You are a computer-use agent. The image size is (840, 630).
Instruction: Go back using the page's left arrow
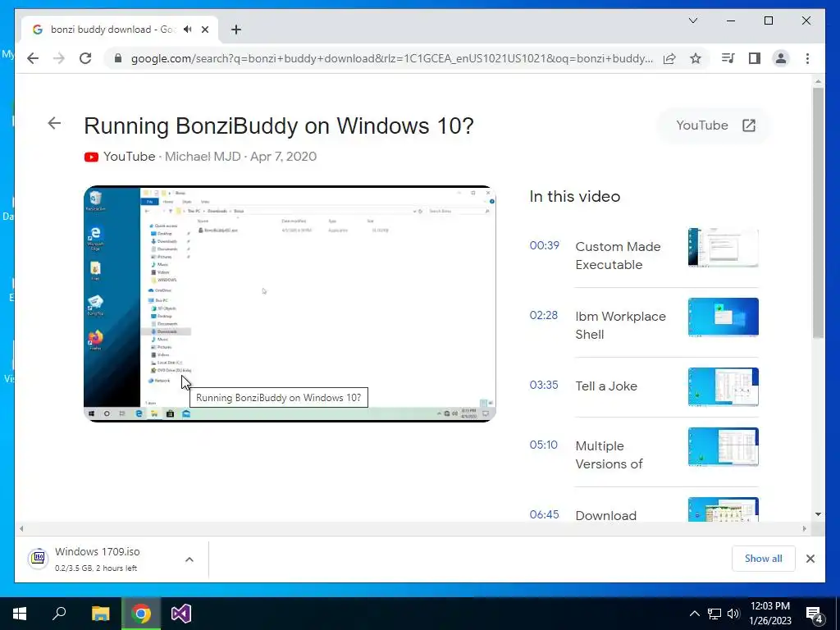[54, 123]
